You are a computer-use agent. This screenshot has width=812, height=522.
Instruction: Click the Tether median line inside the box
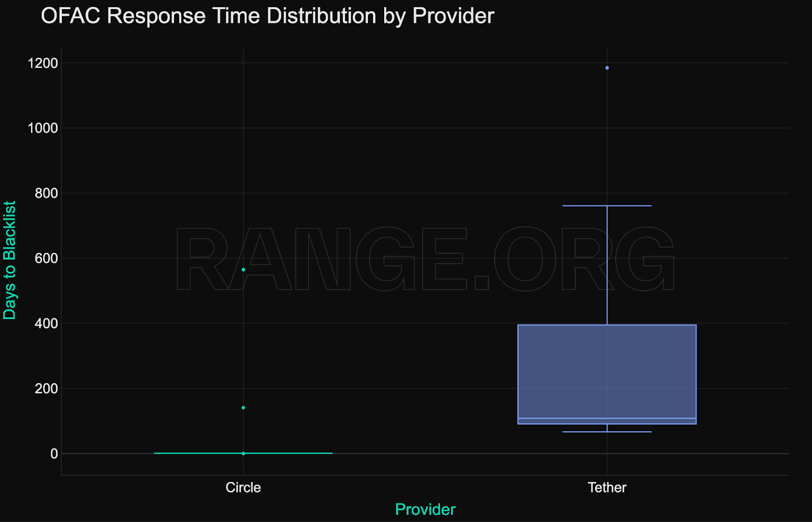[607, 419]
